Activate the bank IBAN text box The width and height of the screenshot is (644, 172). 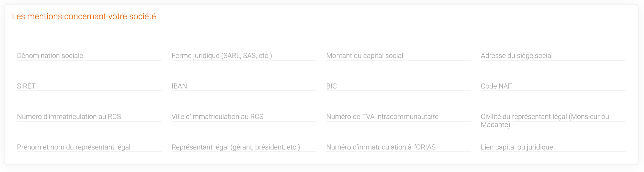(244, 86)
